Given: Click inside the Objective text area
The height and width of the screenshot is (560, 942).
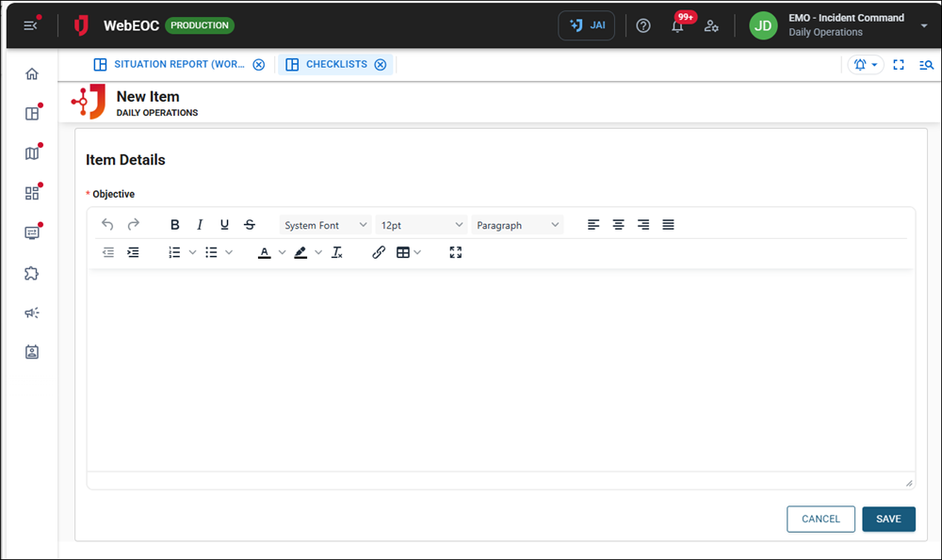Looking at the screenshot, I should 499,369.
